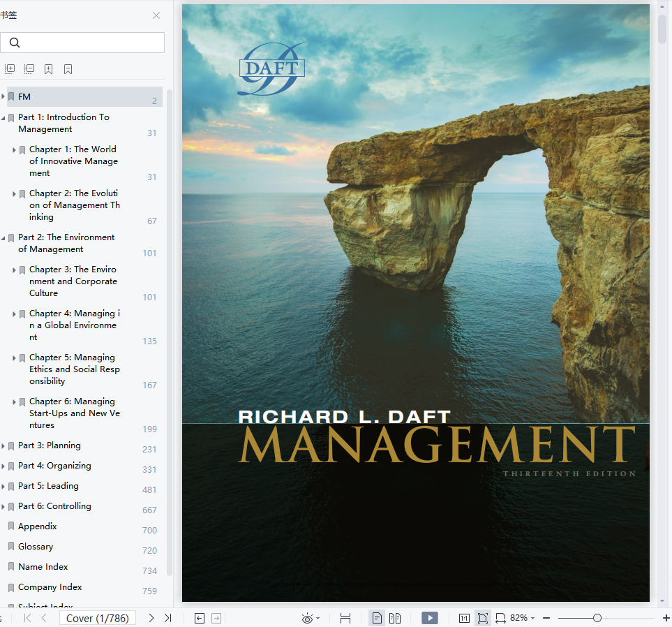Expand Chapter 2: The Evolution of Management Thinking
The image size is (672, 627).
click(x=14, y=194)
